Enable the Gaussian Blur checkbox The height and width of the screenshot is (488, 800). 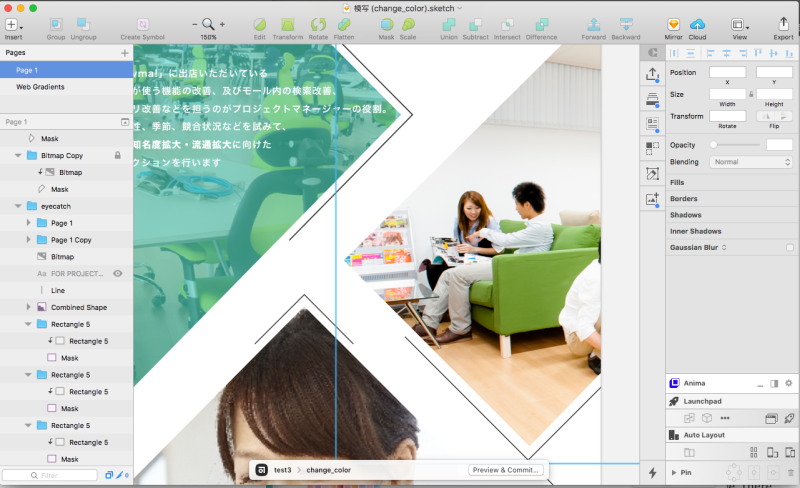(790, 248)
